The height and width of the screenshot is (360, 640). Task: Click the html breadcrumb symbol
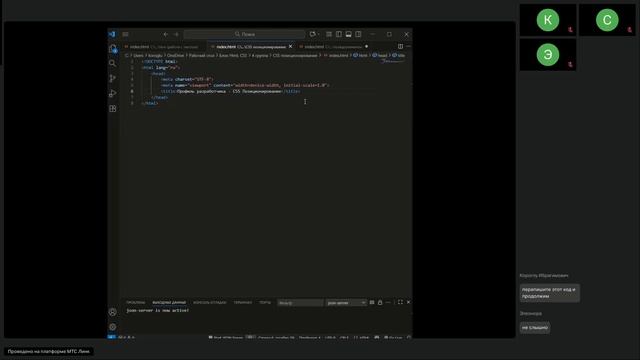[x=360, y=56]
